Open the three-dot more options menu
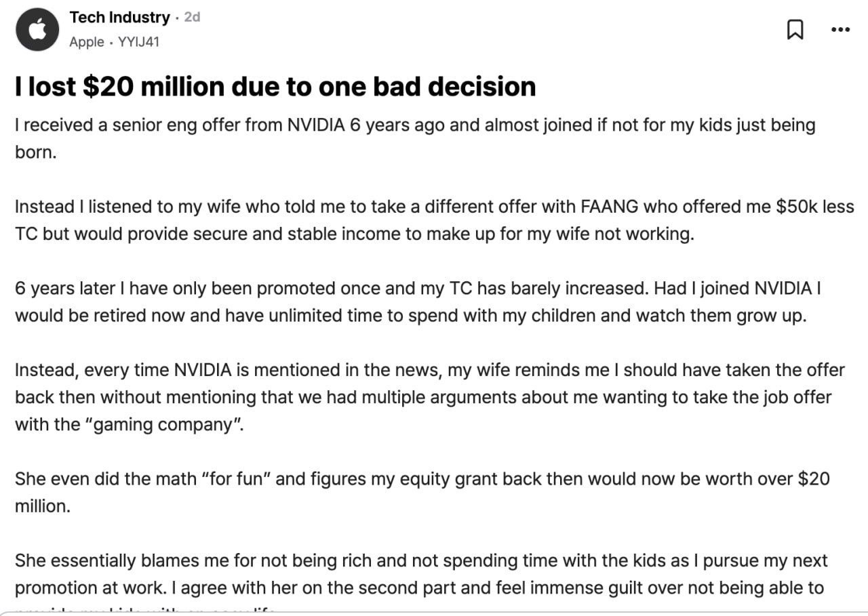The height and width of the screenshot is (616, 868). click(840, 29)
